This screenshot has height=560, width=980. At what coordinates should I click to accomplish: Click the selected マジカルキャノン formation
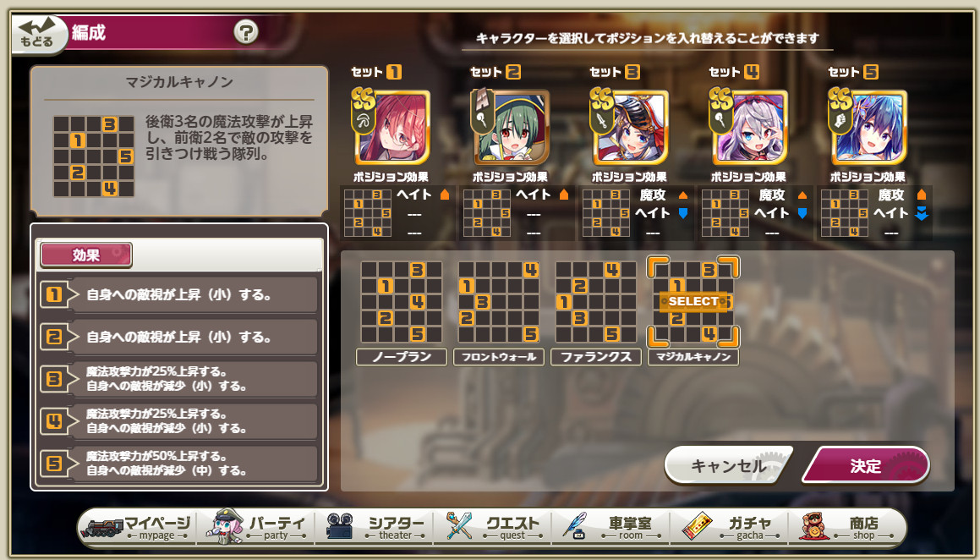tap(693, 302)
